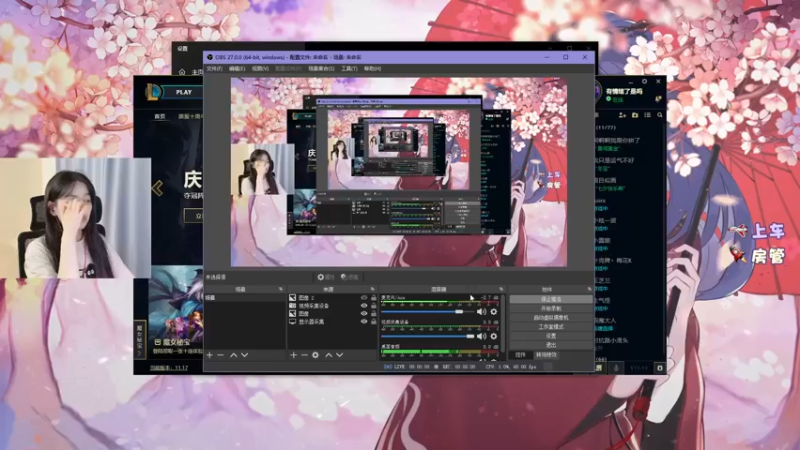The width and height of the screenshot is (800, 450).
Task: Pop out the Controls dock using its header icon
Action: point(589,289)
